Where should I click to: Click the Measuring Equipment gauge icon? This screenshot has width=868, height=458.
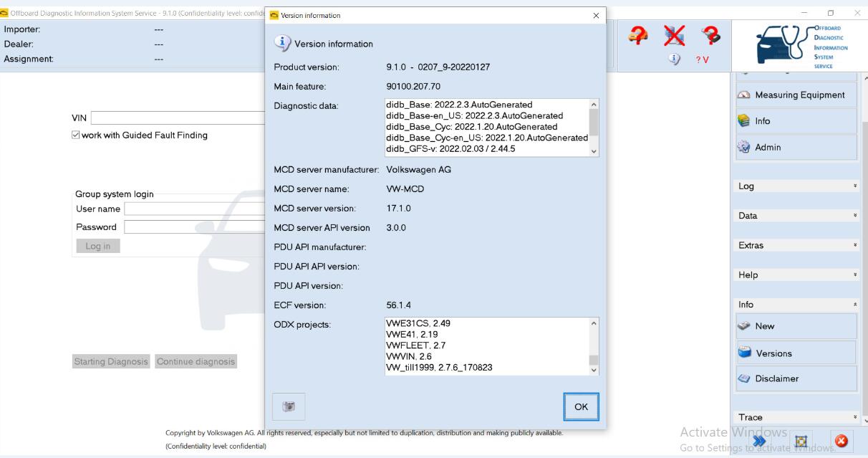[x=743, y=95]
